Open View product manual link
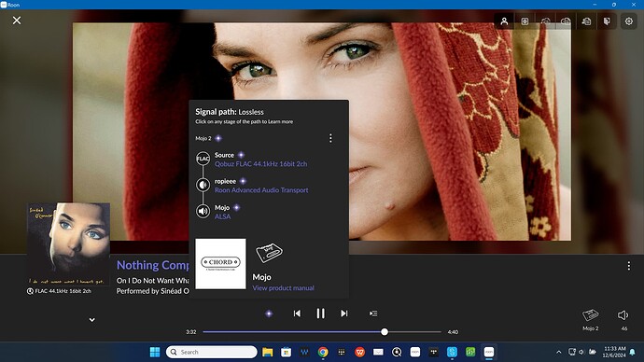 (283, 288)
